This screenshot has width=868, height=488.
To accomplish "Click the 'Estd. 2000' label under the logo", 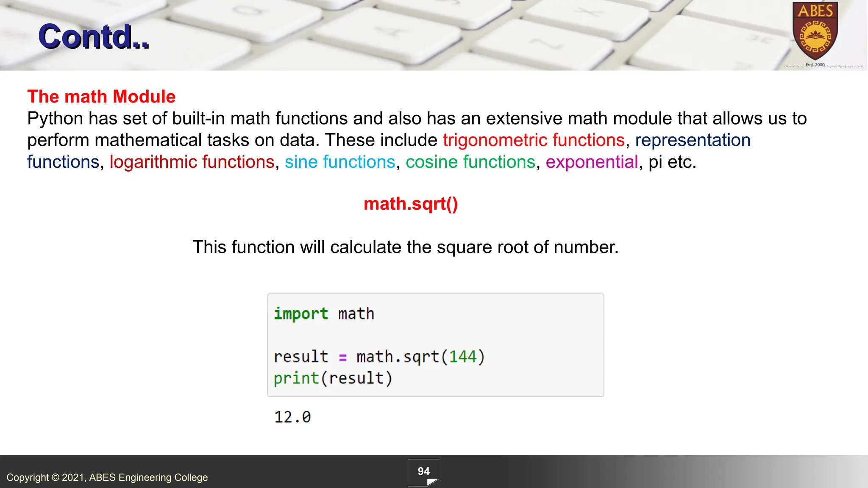I will point(815,65).
